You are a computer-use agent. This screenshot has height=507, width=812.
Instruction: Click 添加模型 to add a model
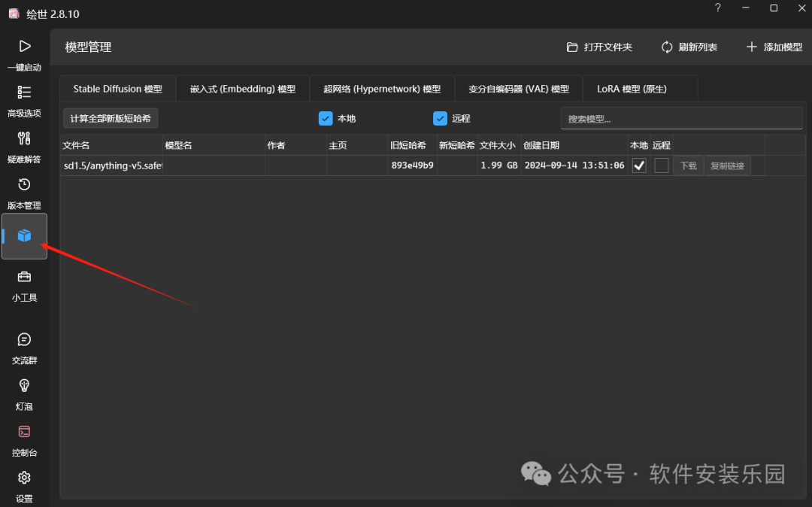click(774, 47)
